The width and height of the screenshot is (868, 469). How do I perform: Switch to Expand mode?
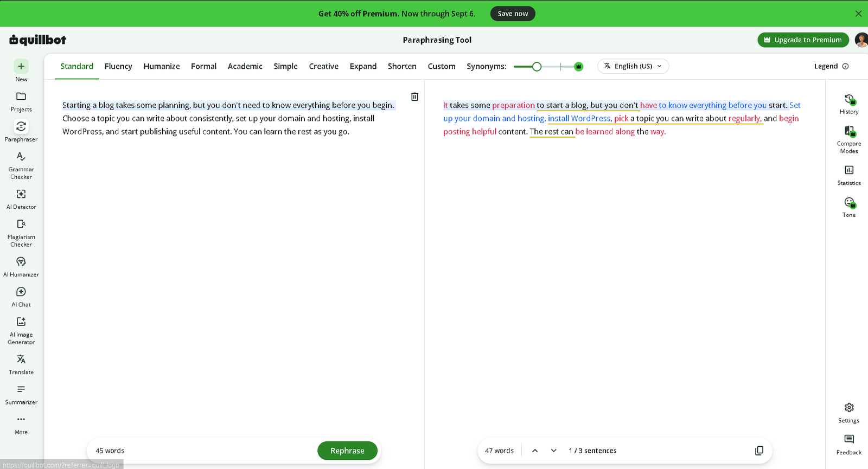(363, 66)
